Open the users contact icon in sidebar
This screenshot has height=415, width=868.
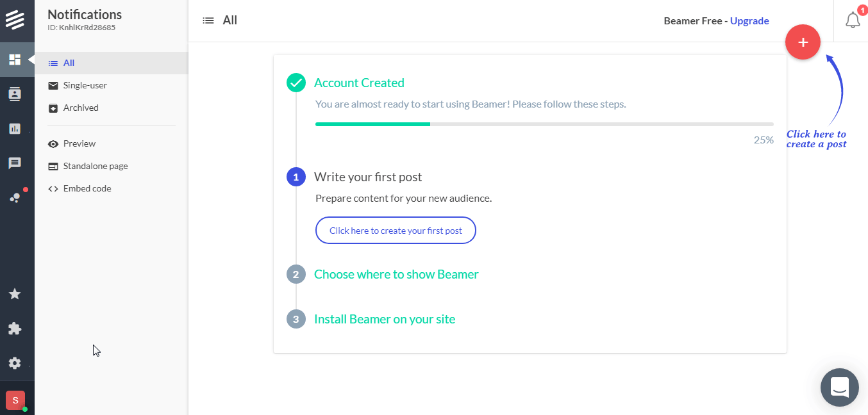pyautogui.click(x=15, y=94)
